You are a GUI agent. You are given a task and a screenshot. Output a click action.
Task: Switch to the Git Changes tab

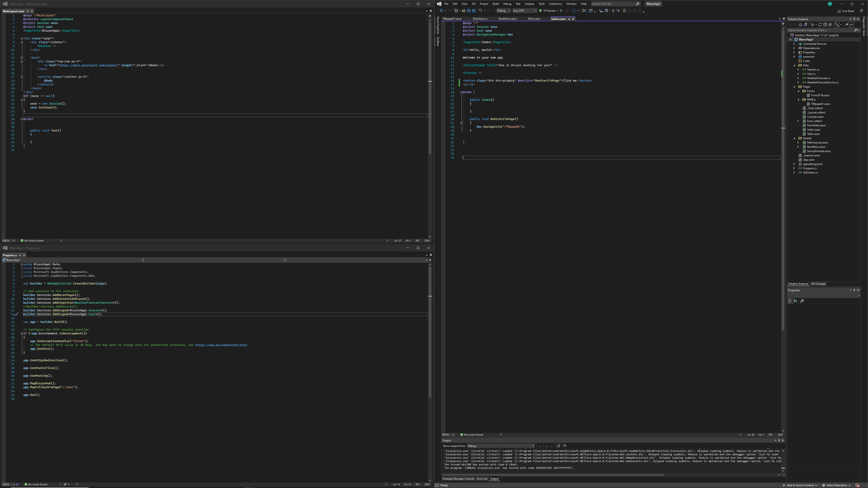(x=818, y=284)
